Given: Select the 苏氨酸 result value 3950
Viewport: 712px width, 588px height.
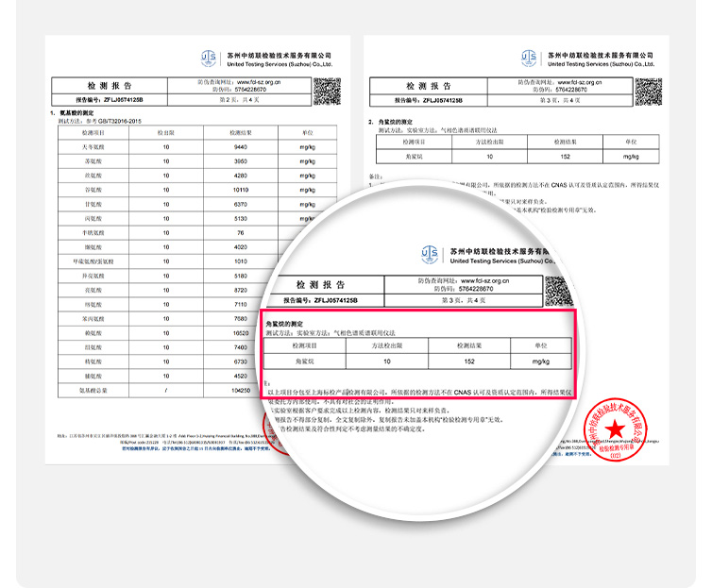Looking at the screenshot, I should click(x=241, y=161).
